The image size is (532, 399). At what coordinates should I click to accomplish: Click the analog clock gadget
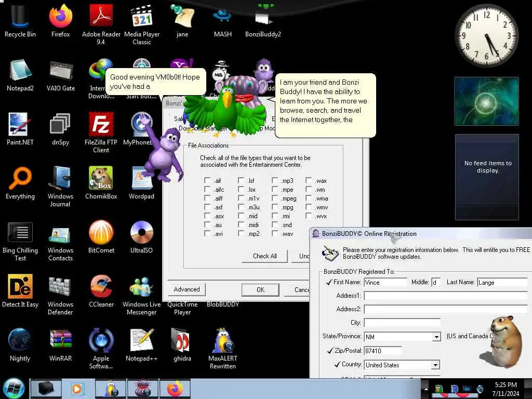(x=486, y=36)
